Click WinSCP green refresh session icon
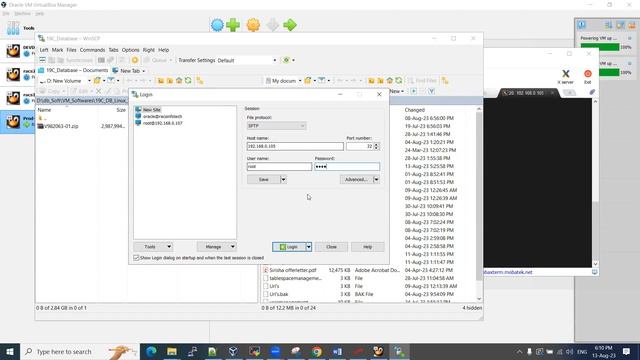640x360 pixels. pos(287,60)
